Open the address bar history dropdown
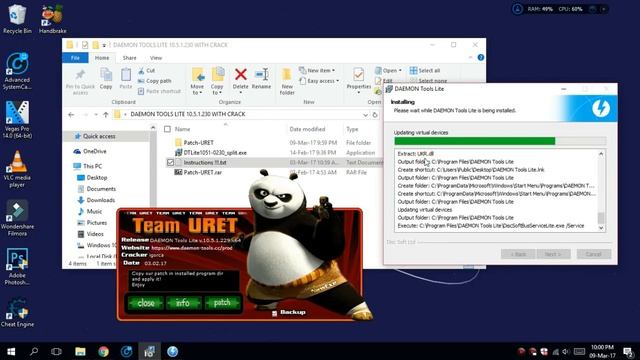This screenshot has height=360, width=640. click(x=365, y=115)
